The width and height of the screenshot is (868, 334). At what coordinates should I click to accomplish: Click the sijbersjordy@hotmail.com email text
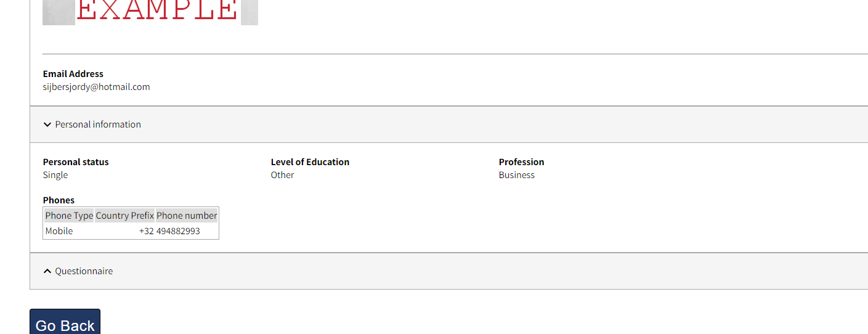(x=96, y=87)
